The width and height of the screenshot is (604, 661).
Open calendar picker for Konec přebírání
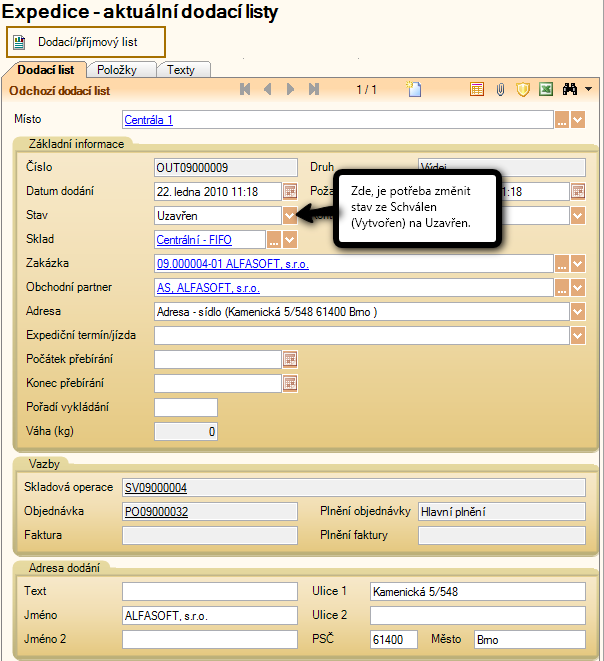[x=290, y=383]
